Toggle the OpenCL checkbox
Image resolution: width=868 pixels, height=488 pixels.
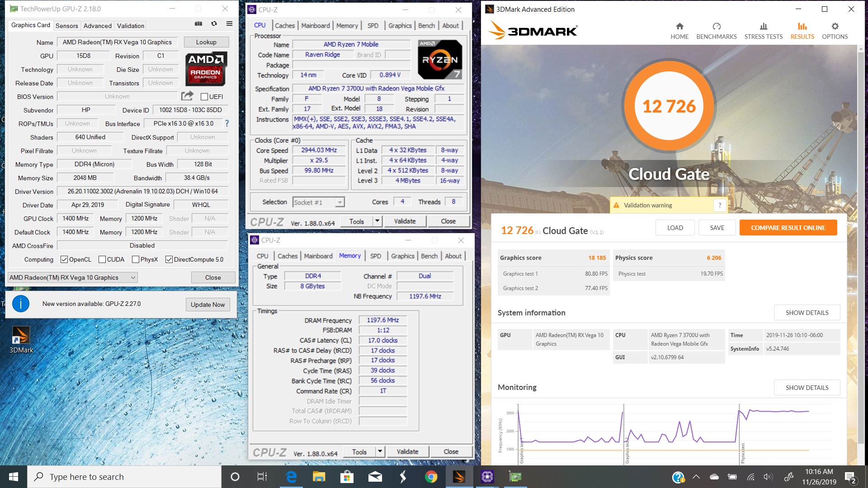pyautogui.click(x=64, y=259)
